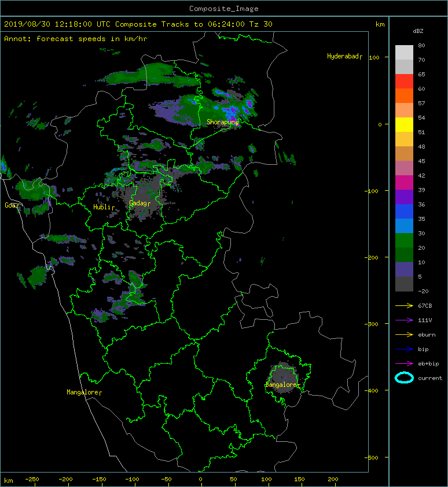
Task: Click the 'current' legend label
Action: 430,378
